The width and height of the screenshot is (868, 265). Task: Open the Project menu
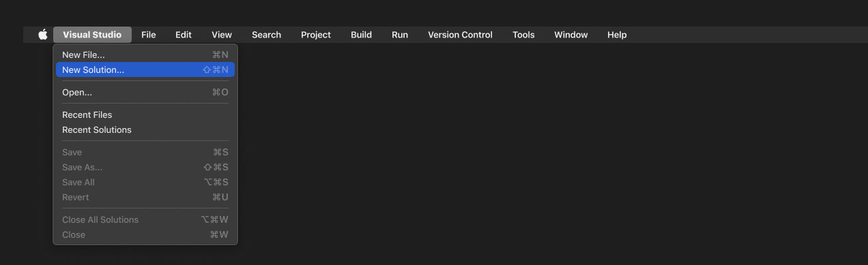point(316,35)
